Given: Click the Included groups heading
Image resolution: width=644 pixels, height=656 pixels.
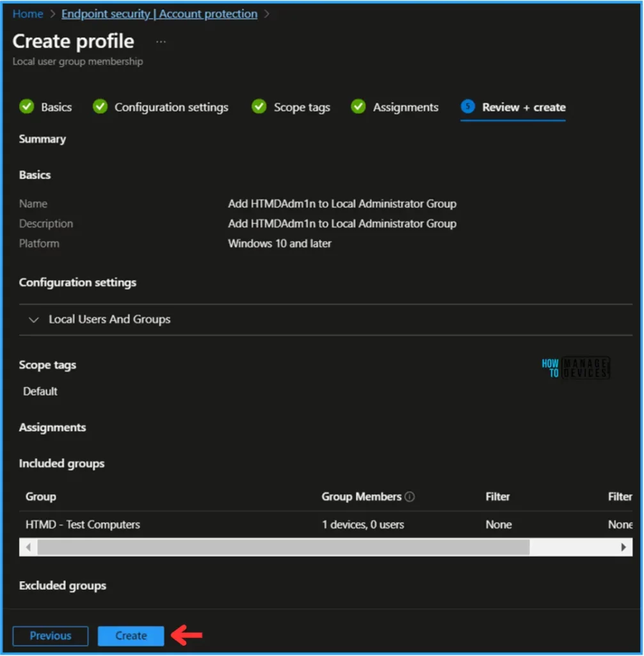Looking at the screenshot, I should [62, 464].
